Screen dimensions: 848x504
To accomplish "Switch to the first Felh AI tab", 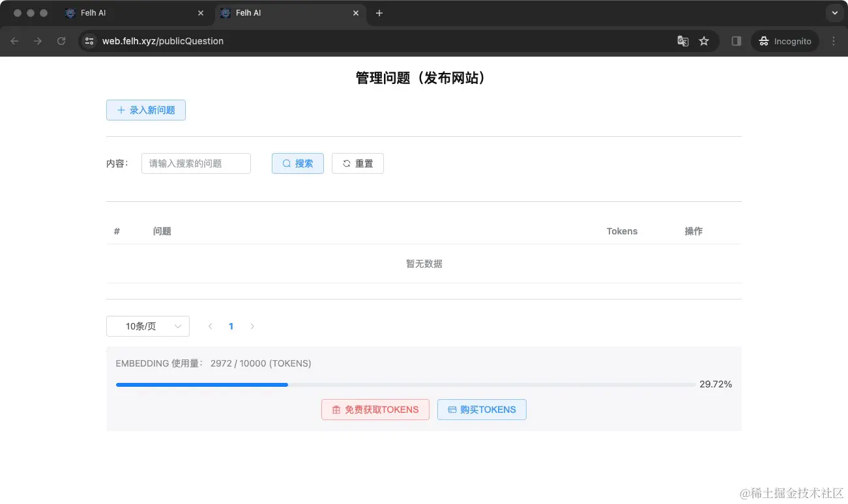I will (x=135, y=13).
